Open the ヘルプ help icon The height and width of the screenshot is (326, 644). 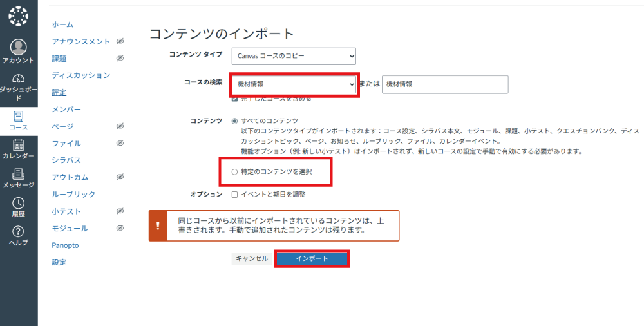pyautogui.click(x=19, y=231)
